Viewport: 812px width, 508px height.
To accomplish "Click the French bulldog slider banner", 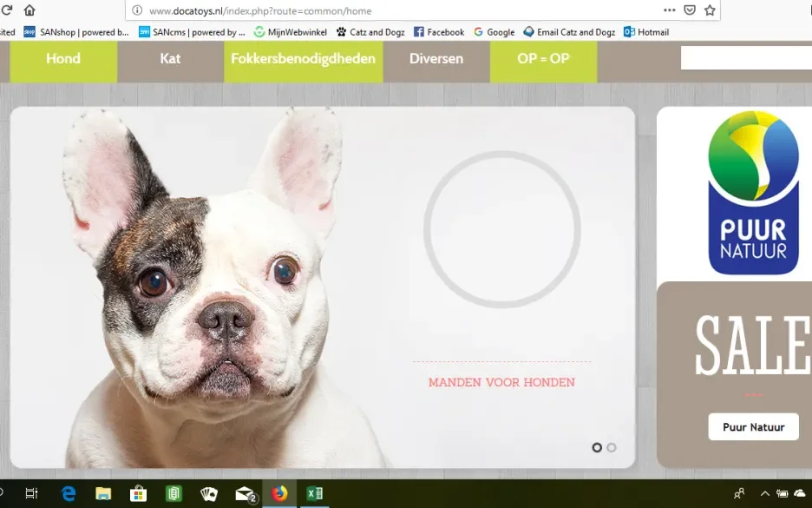I will [322, 287].
